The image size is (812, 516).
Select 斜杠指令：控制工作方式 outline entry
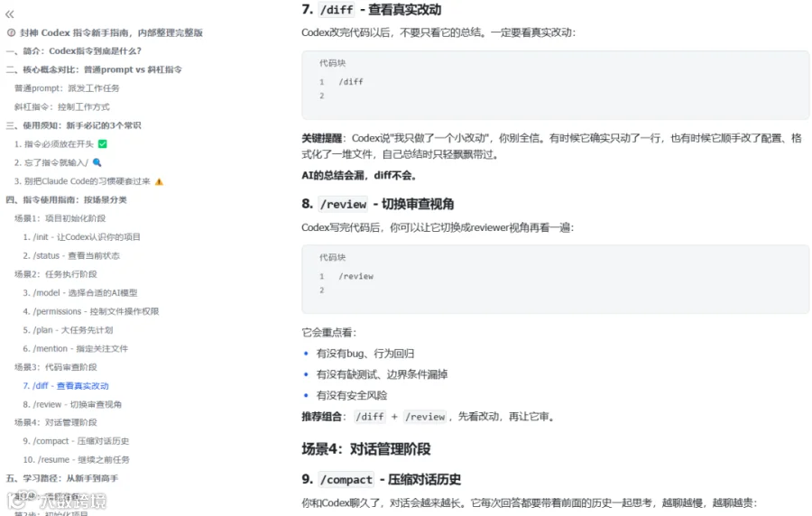pos(62,106)
